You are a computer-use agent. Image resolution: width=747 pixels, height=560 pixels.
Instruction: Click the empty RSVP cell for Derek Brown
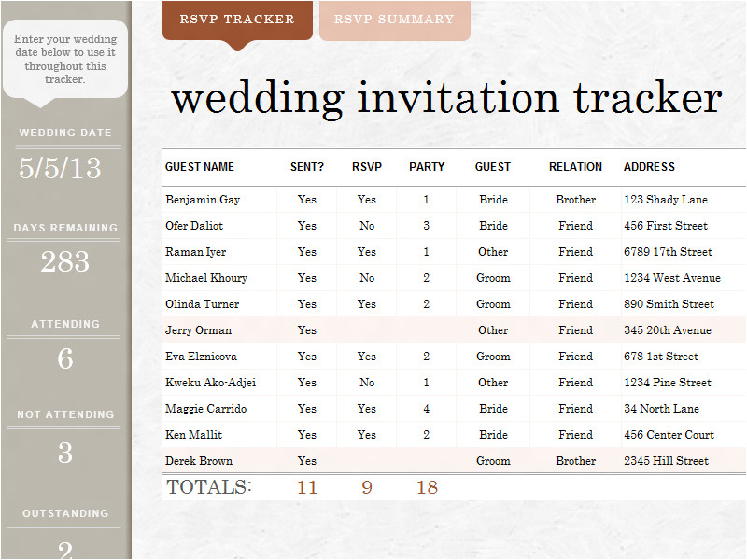point(367,461)
